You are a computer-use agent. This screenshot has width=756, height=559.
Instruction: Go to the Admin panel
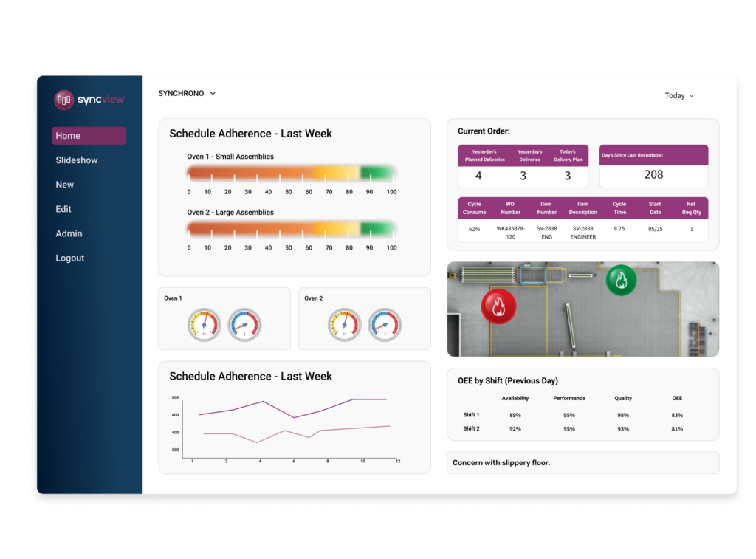pos(69,233)
